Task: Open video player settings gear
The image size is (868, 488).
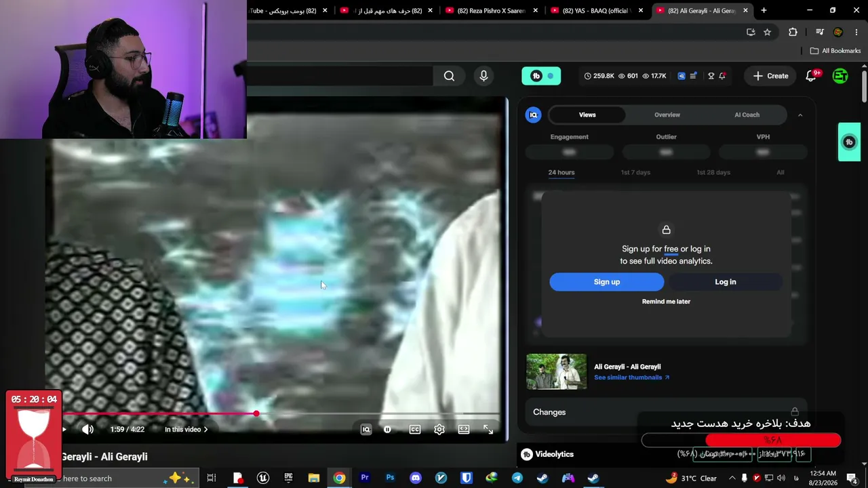Action: (439, 429)
